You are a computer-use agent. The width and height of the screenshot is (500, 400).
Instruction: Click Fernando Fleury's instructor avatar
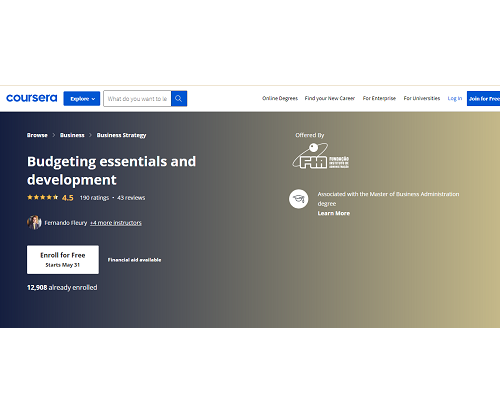click(34, 222)
